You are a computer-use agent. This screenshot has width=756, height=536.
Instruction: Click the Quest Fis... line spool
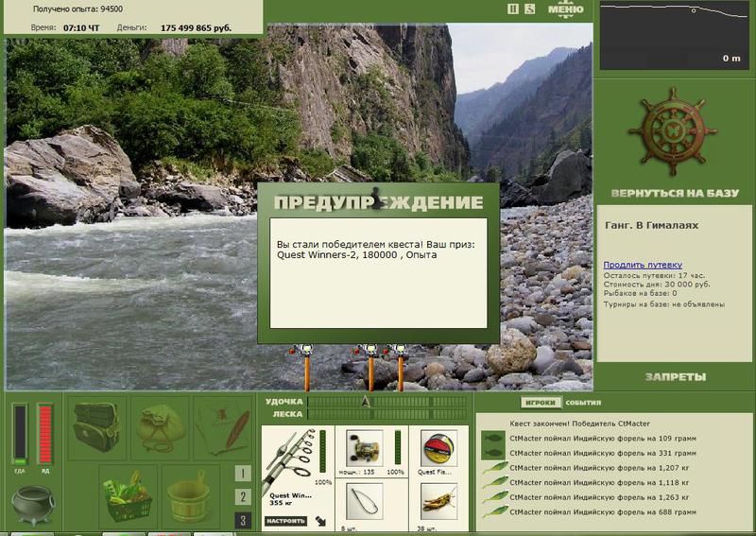tap(438, 448)
